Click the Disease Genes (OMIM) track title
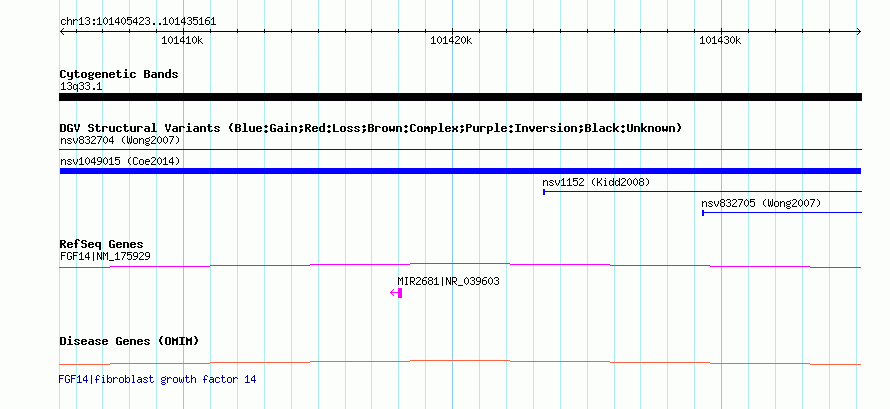The image size is (890, 409). pyautogui.click(x=129, y=341)
